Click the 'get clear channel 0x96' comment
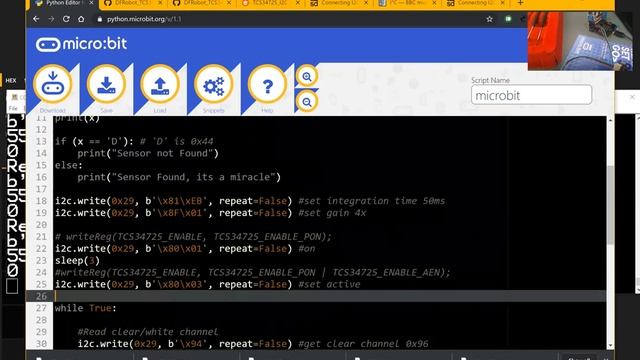 (x=363, y=344)
